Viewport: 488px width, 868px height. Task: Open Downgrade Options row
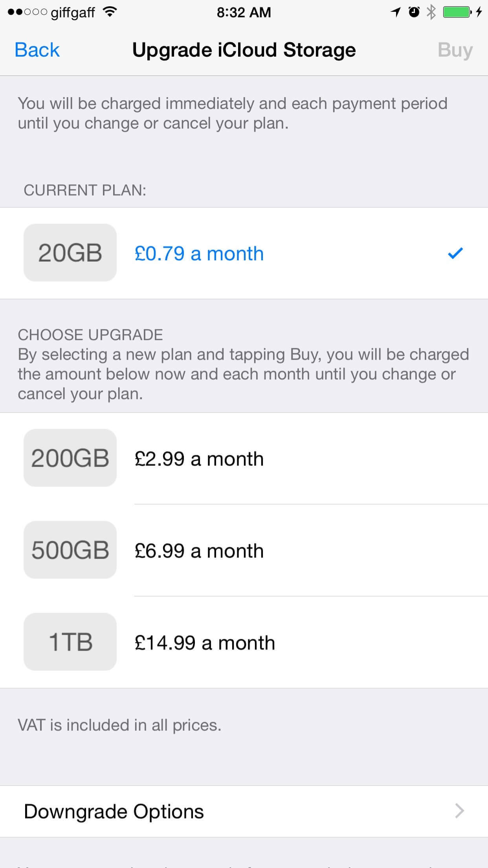114,811
